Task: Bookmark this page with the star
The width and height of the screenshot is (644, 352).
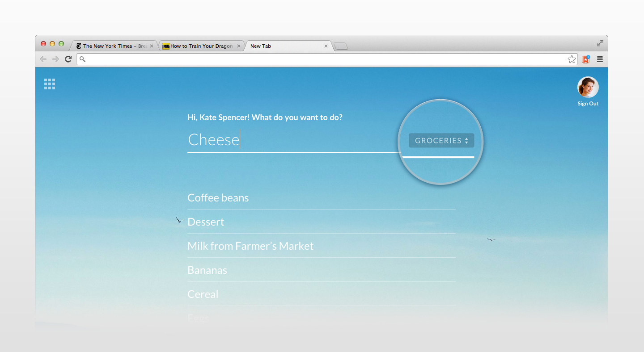Action: [x=572, y=59]
